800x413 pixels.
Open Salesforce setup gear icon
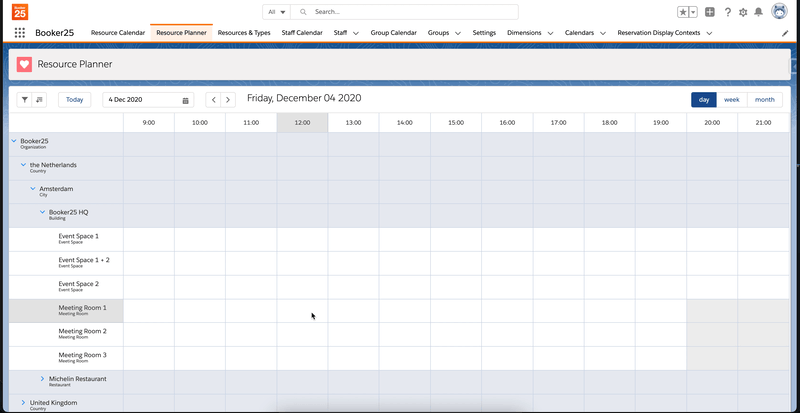click(x=742, y=12)
